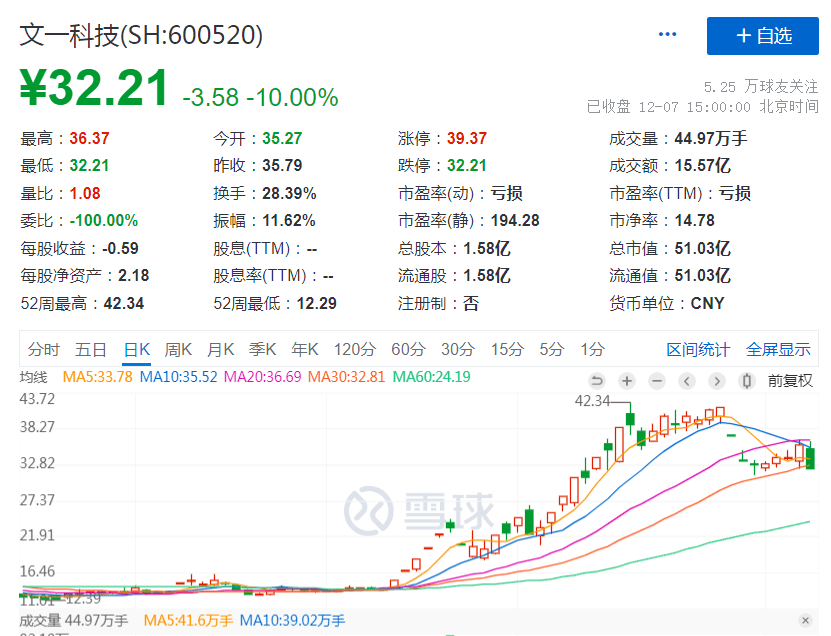Switch to the 五日 tab

[91, 349]
